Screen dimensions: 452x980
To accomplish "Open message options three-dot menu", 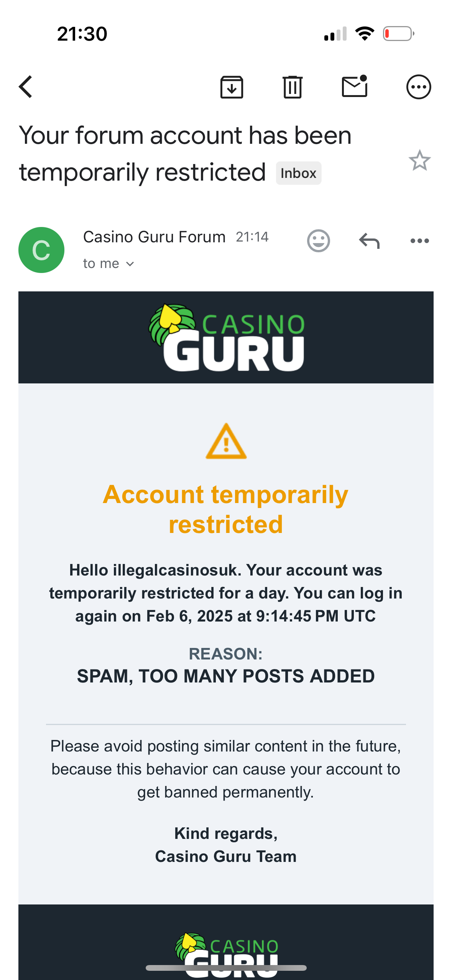I will coord(419,241).
